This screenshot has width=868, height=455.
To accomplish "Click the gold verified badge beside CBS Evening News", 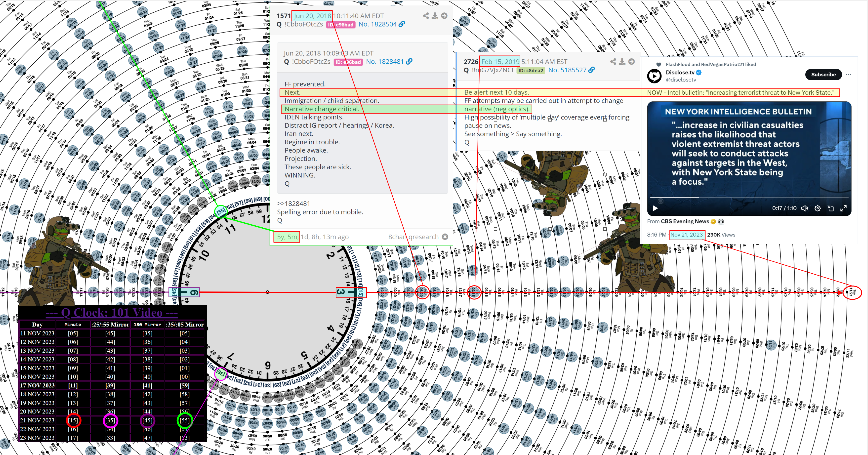I will tap(713, 221).
